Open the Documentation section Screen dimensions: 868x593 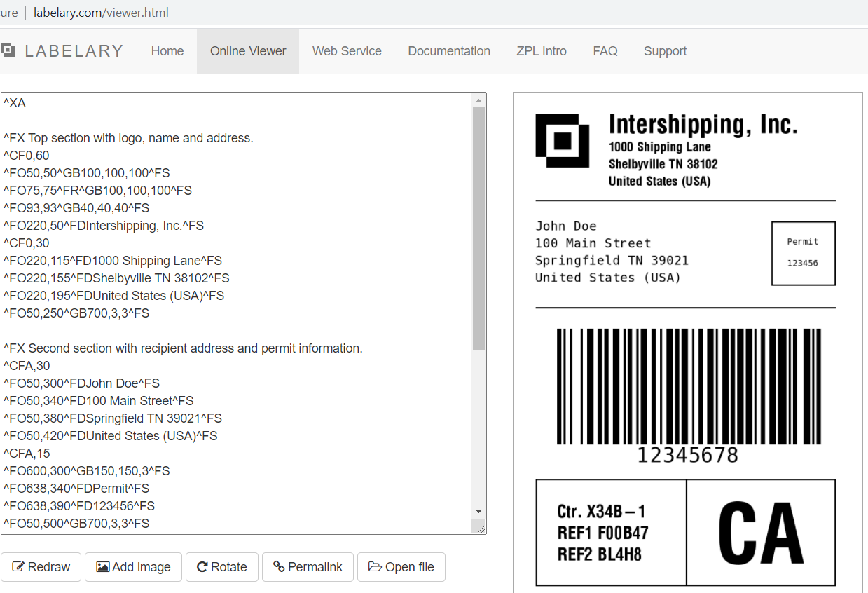(448, 50)
